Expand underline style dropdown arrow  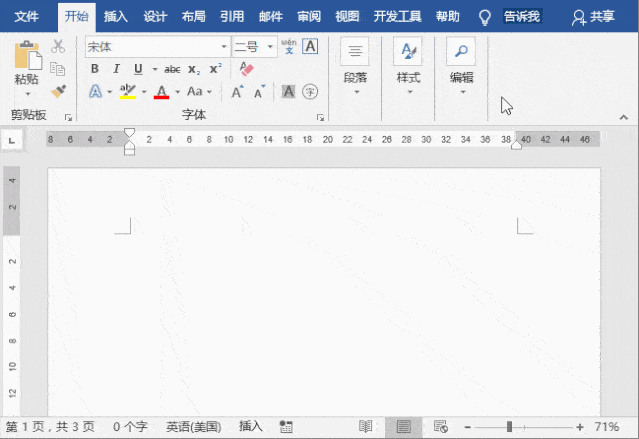pos(155,69)
